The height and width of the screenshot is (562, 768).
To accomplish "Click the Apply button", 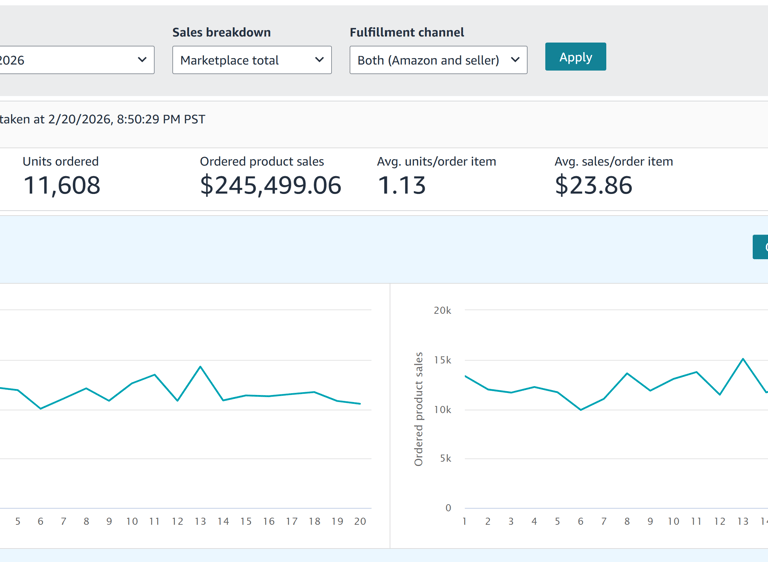I will pyautogui.click(x=575, y=57).
